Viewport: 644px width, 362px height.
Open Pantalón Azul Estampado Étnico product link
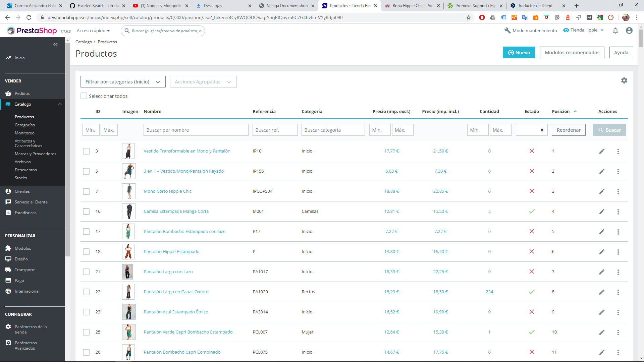[176, 312]
